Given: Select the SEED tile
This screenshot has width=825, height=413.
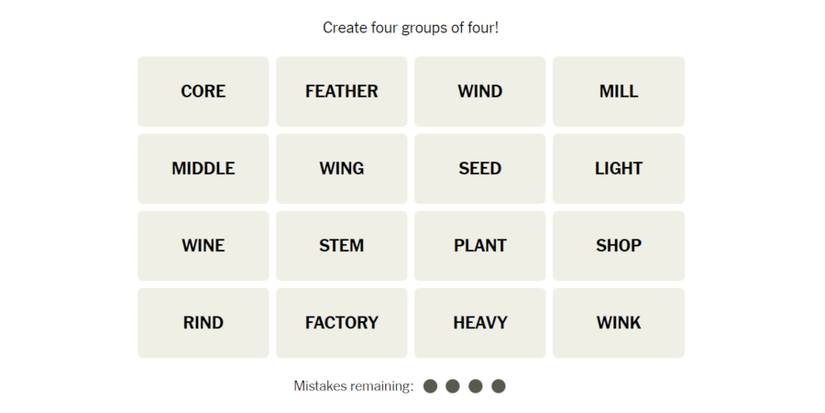Looking at the screenshot, I should point(480,168).
